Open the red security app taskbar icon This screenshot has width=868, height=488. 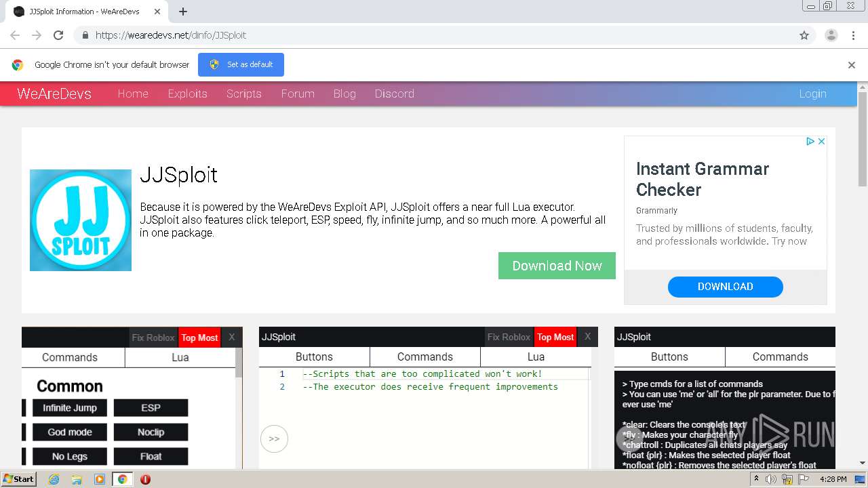coord(145,479)
